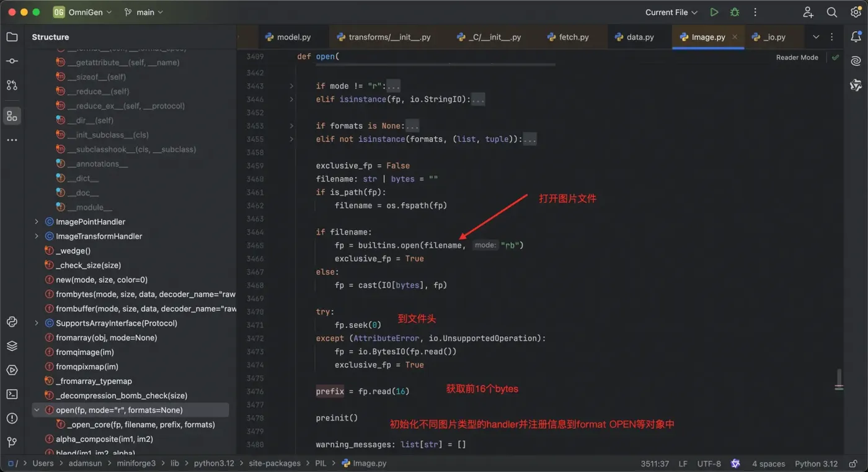Open editor tabs options menu
The width and height of the screenshot is (868, 472).
tap(832, 37)
